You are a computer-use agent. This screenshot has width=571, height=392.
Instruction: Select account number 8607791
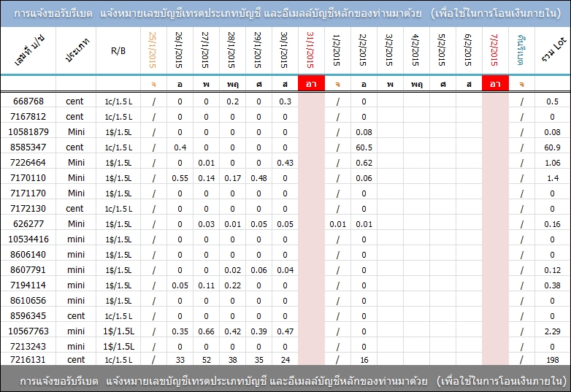click(28, 269)
